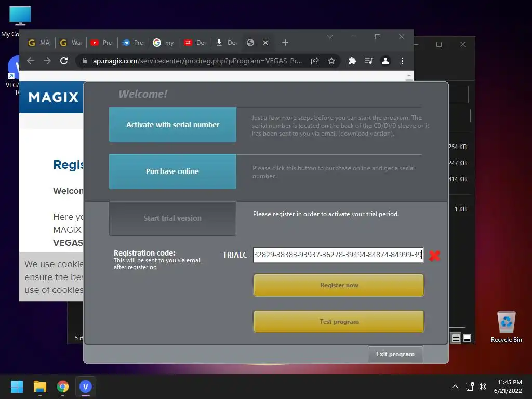Bookmark this page with star icon

[x=331, y=61]
